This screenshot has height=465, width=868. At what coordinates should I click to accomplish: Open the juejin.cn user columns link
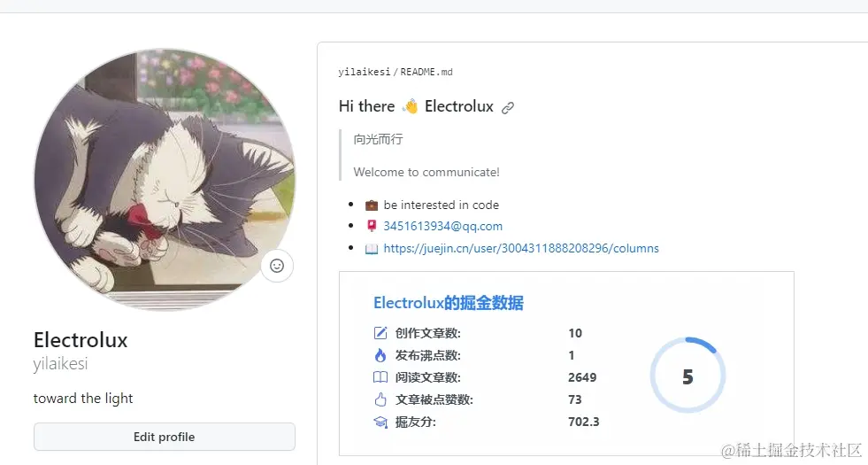pos(521,249)
